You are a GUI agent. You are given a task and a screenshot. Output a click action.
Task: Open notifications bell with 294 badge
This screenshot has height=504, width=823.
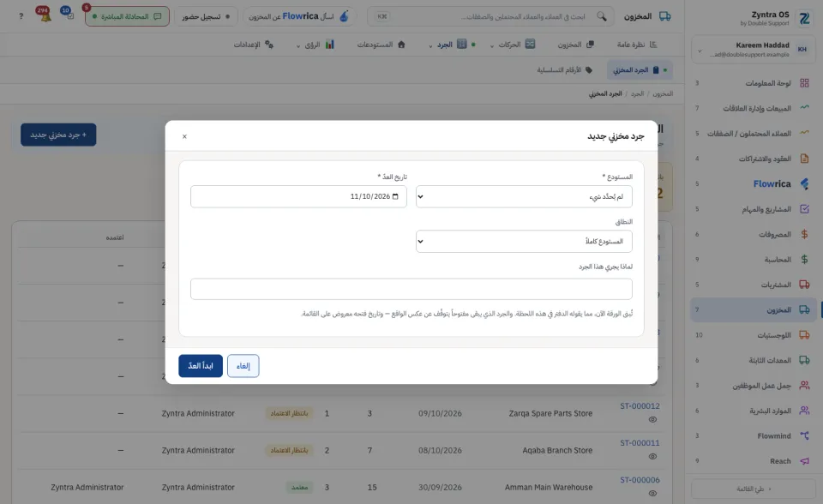point(44,15)
